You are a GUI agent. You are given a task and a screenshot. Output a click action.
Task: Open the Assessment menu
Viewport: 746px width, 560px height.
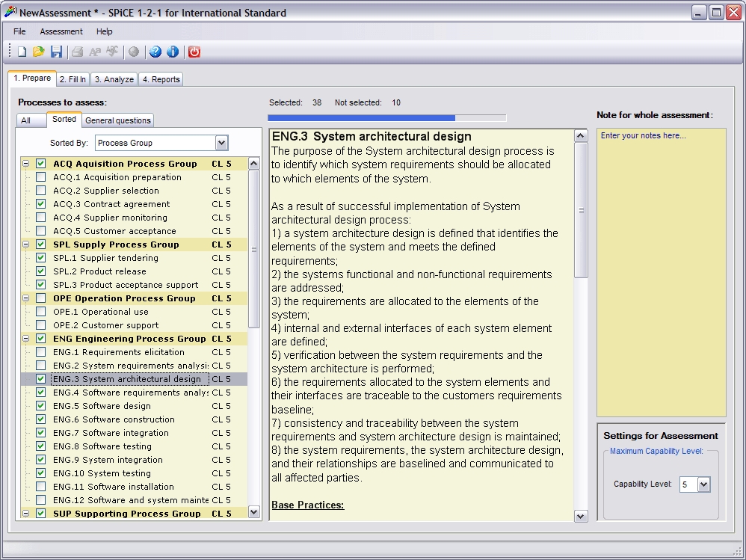61,31
